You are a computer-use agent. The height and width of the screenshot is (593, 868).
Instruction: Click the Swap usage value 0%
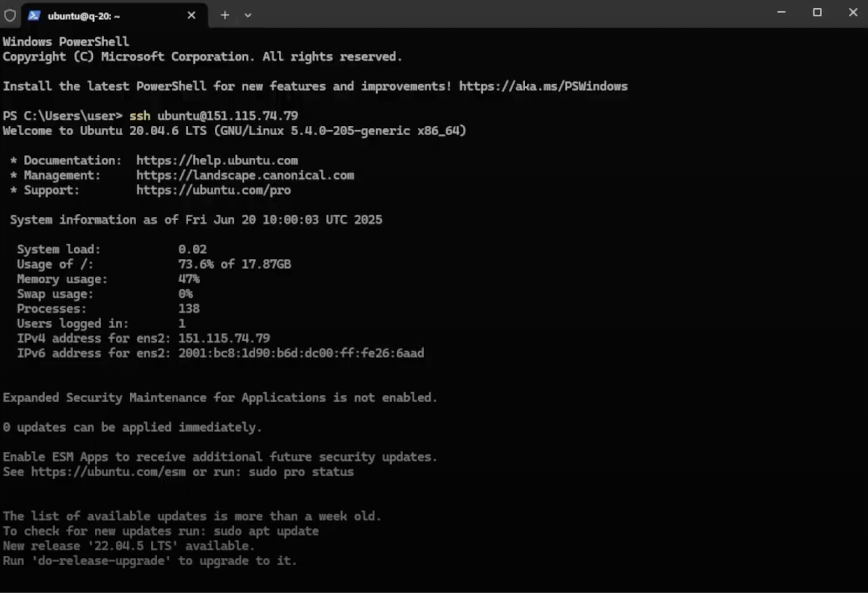[x=186, y=294]
